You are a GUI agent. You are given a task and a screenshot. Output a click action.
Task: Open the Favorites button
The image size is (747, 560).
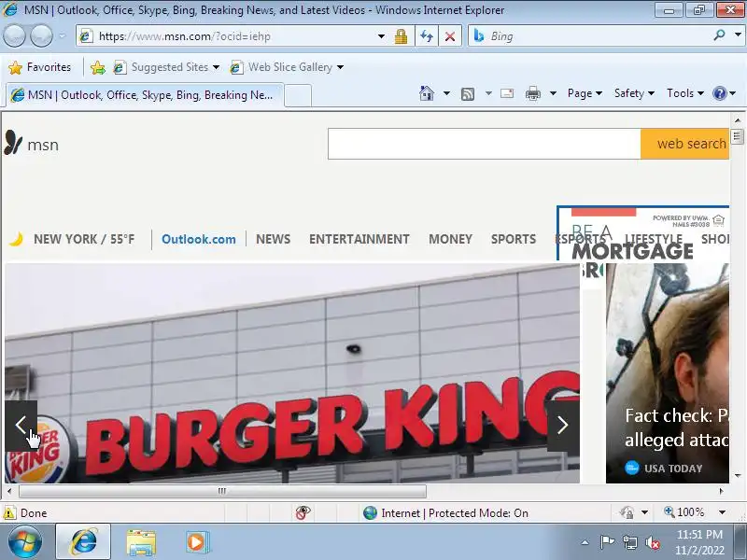tap(40, 67)
